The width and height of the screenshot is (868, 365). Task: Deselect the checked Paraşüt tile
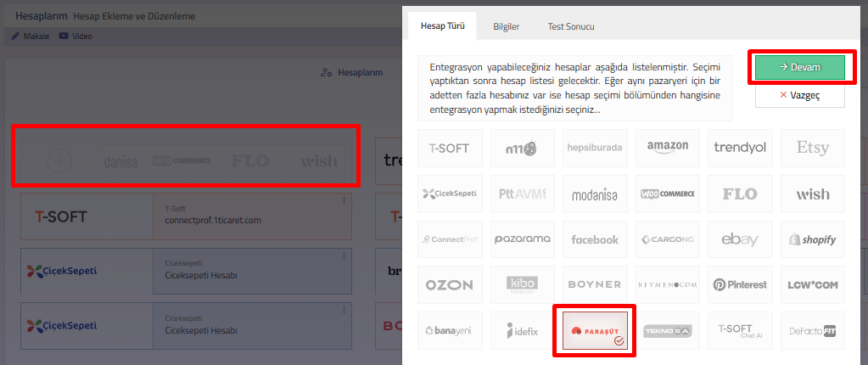coord(595,331)
